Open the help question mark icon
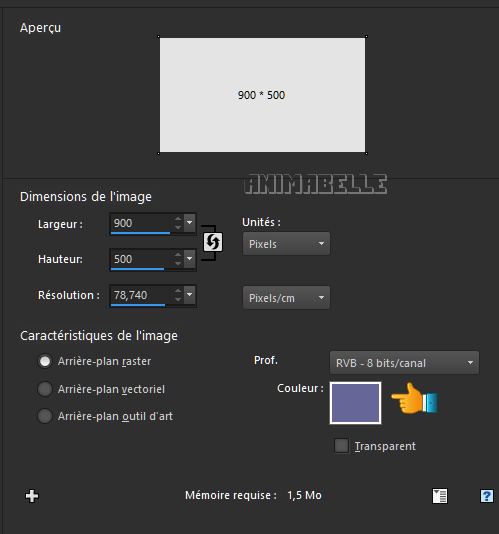Viewport: 499px width, 534px height. click(x=486, y=496)
